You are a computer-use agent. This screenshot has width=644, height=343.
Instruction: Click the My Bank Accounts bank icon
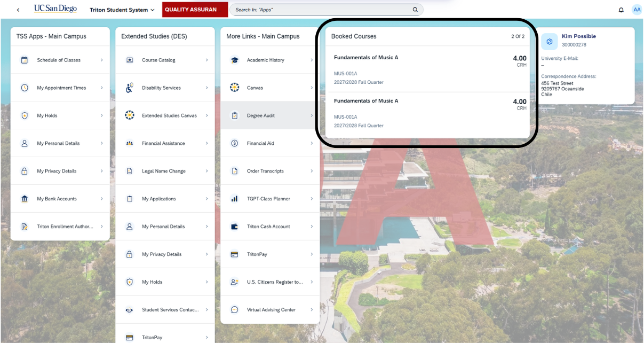point(25,199)
